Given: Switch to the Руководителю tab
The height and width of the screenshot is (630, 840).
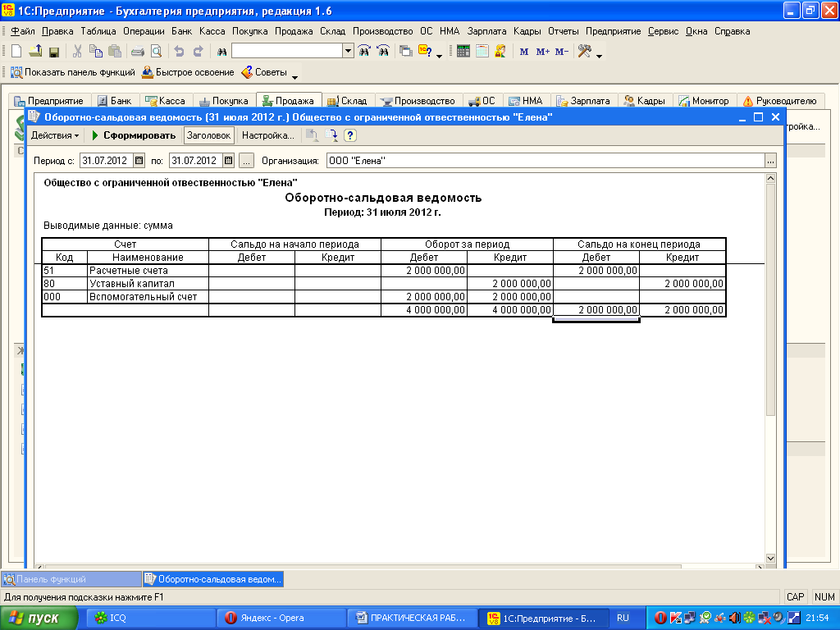Looking at the screenshot, I should [780, 101].
